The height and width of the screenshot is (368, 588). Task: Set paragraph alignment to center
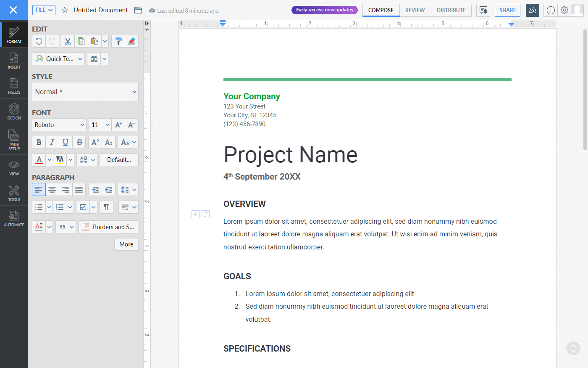click(x=52, y=190)
